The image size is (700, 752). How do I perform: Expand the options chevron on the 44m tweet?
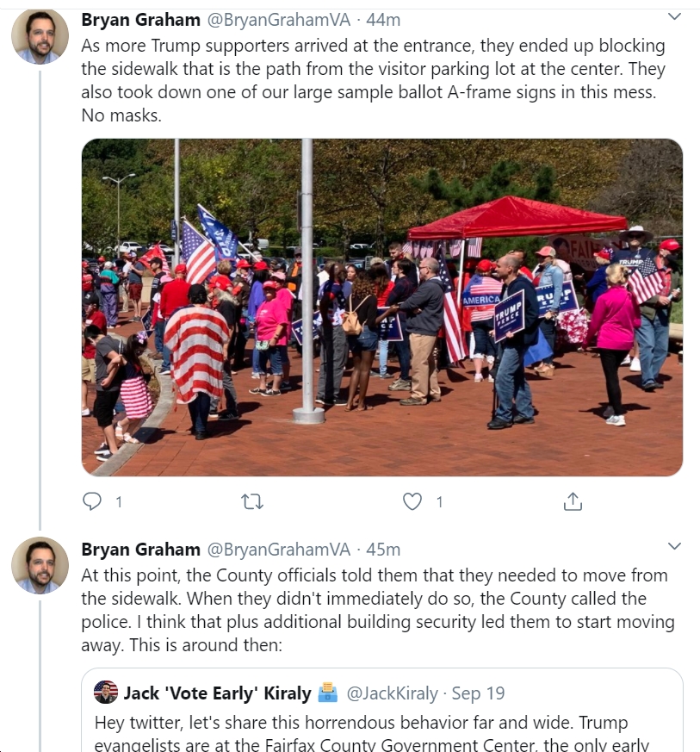coord(674,16)
